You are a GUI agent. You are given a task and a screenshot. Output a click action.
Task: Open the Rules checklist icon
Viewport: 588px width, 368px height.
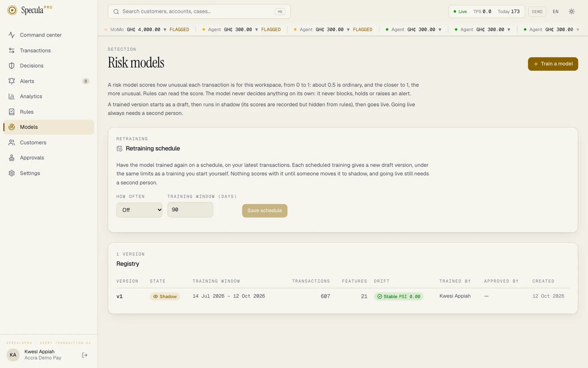coord(12,112)
